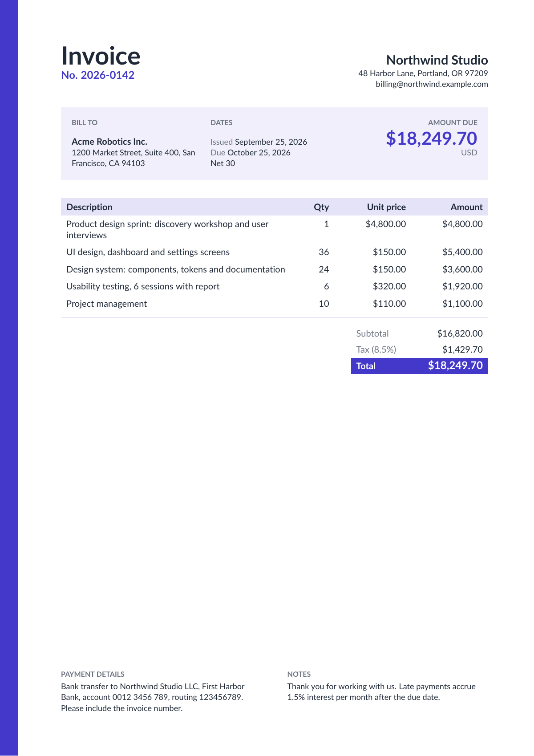This screenshot has height=756, width=534.
Task: Click the Unit price column header
Action: click(386, 207)
